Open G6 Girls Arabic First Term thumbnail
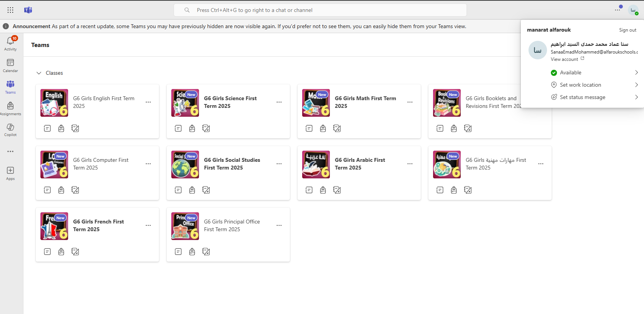644x314 pixels. 316,165
